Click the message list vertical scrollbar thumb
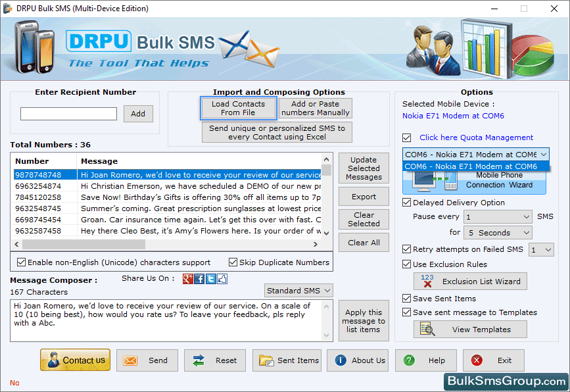 (327, 170)
